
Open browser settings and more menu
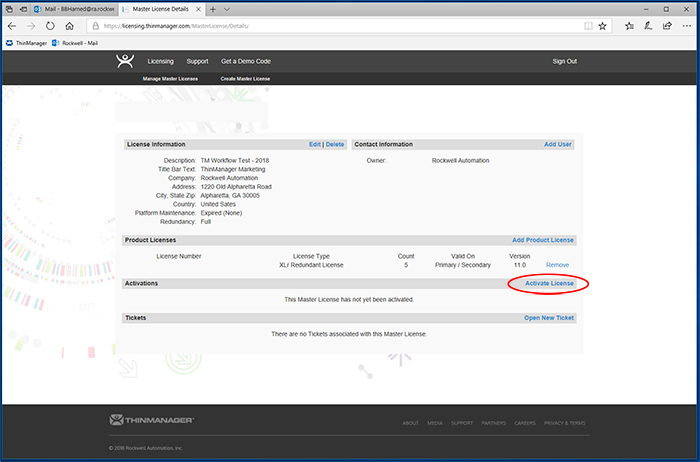click(687, 26)
